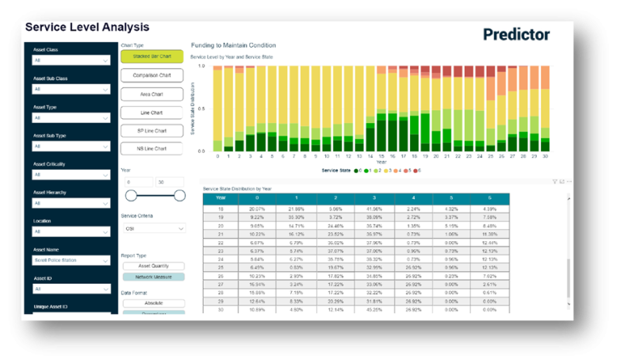Screen dimensions: 617x364
Task: Choose Network Measure report type
Action: [154, 277]
